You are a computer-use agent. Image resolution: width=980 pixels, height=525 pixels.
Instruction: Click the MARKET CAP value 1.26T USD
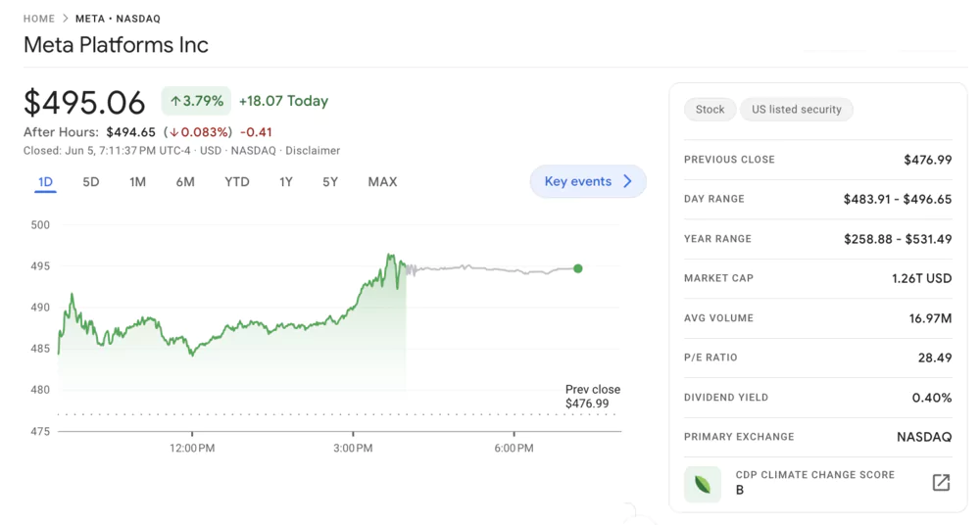pos(922,278)
